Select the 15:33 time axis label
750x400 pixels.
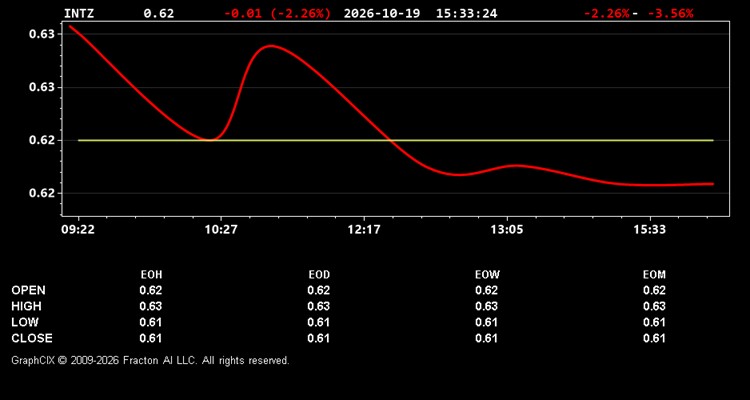coord(650,230)
